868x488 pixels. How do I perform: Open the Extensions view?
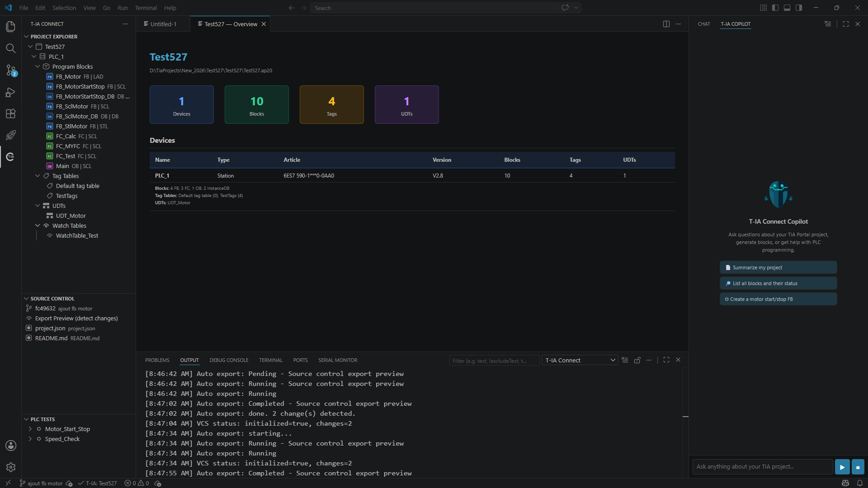[10, 113]
